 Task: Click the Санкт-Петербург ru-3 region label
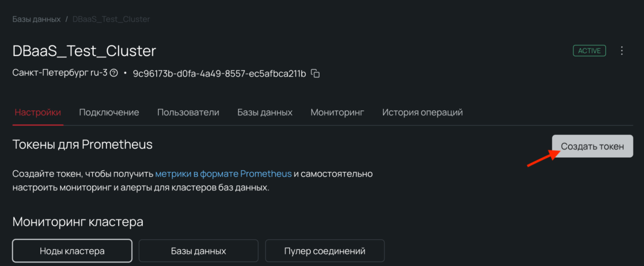[60, 73]
